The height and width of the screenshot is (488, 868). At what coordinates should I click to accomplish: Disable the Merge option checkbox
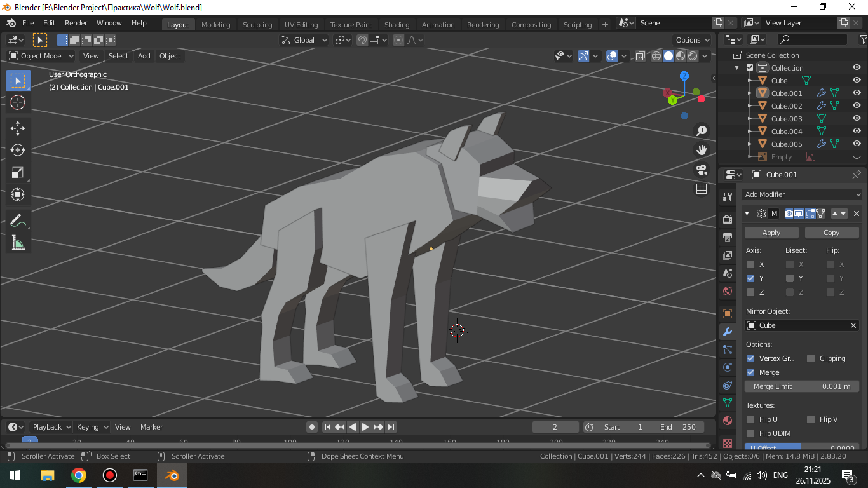click(750, 372)
